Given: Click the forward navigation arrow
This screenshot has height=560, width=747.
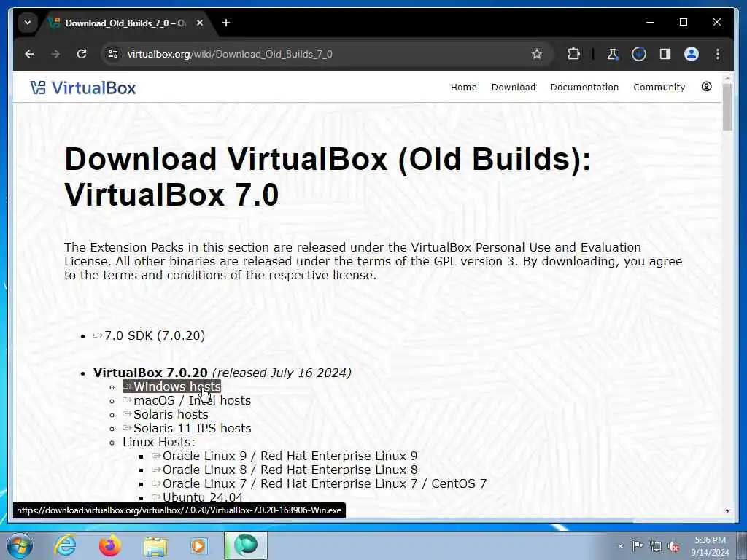Looking at the screenshot, I should pyautogui.click(x=55, y=54).
